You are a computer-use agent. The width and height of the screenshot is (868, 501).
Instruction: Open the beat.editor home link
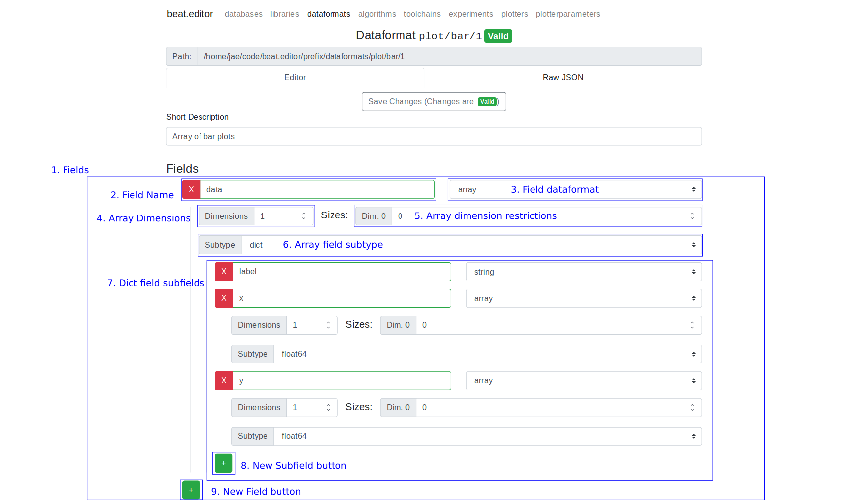(190, 14)
